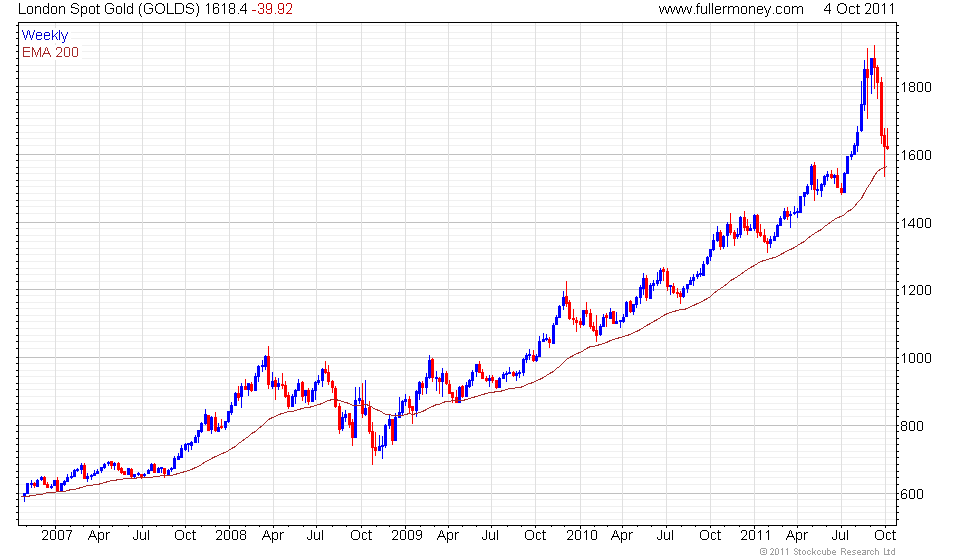Click the '© 2011 Stockcube Research Ltd' copyright text
Viewport: 980px width, 560px height.
828,552
